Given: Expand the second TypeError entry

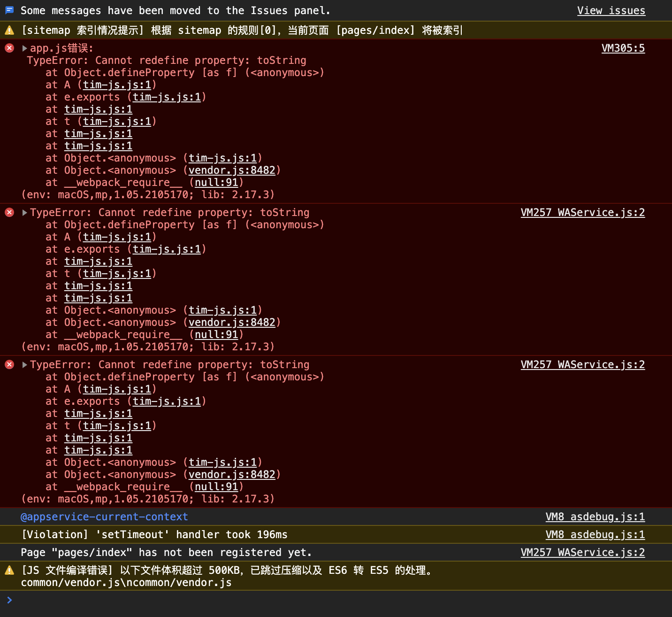Looking at the screenshot, I should tap(24, 213).
